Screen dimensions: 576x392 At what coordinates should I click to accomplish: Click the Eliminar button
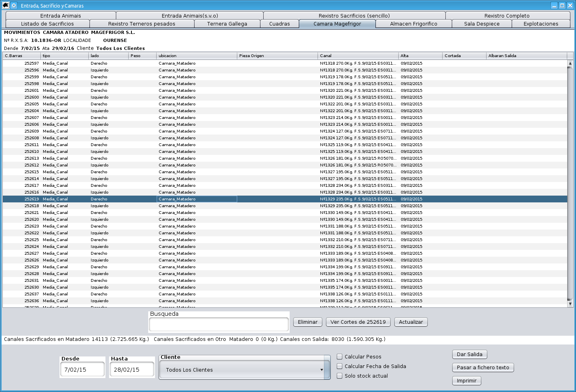(x=308, y=322)
